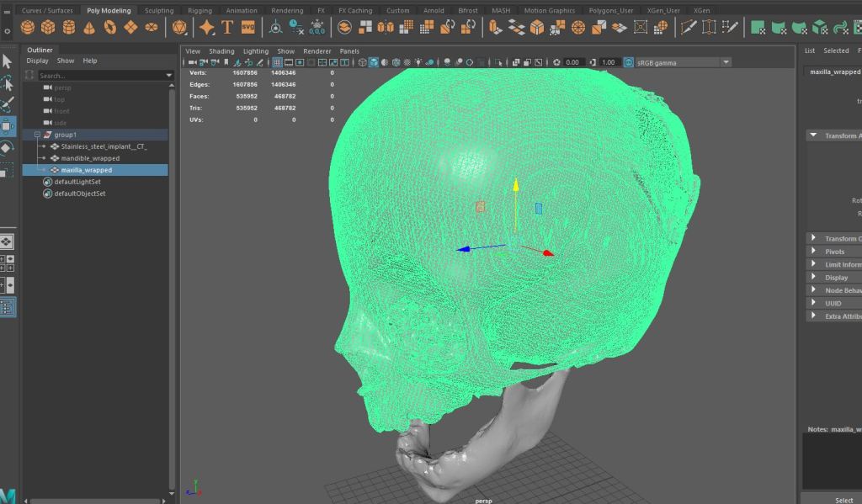
Task: Toggle the viewport grid display icon
Action: [278, 62]
